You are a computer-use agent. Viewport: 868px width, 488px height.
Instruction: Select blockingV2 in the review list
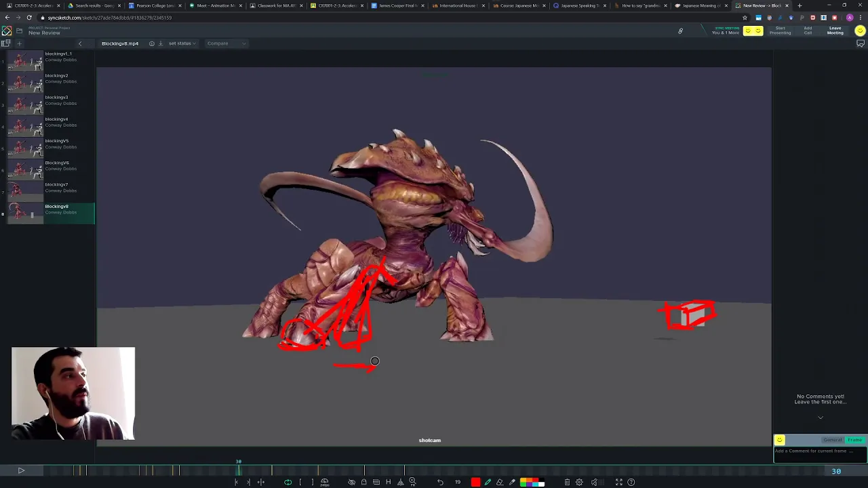[x=51, y=83]
